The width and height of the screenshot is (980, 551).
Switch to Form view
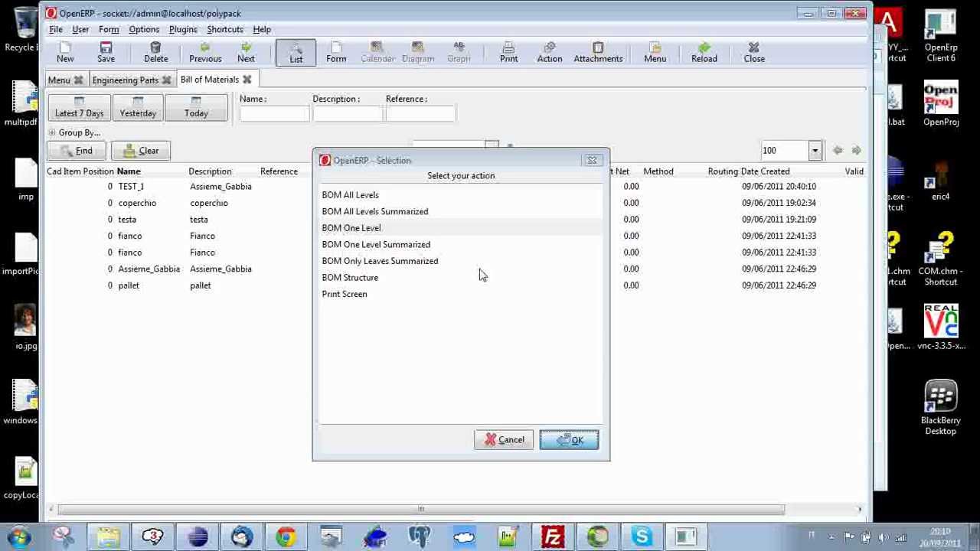pyautogui.click(x=336, y=52)
